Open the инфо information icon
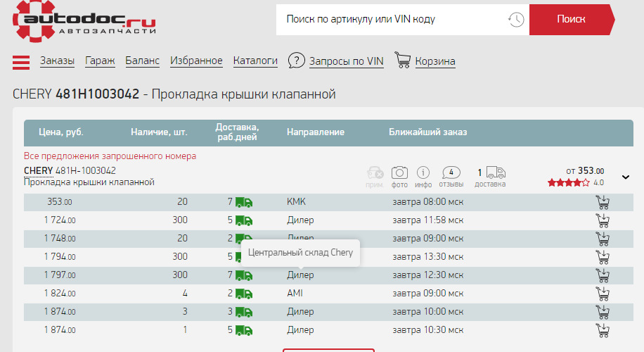The width and height of the screenshot is (644, 352). (x=423, y=172)
